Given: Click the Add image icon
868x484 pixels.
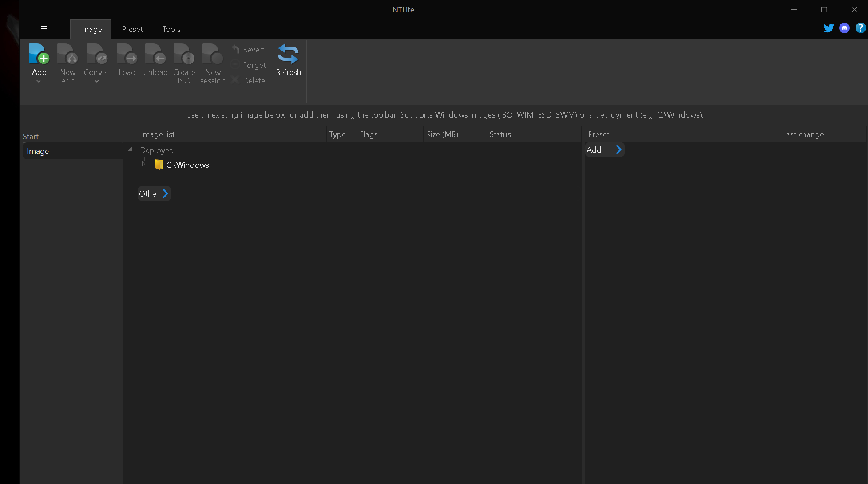Looking at the screenshot, I should 39,54.
